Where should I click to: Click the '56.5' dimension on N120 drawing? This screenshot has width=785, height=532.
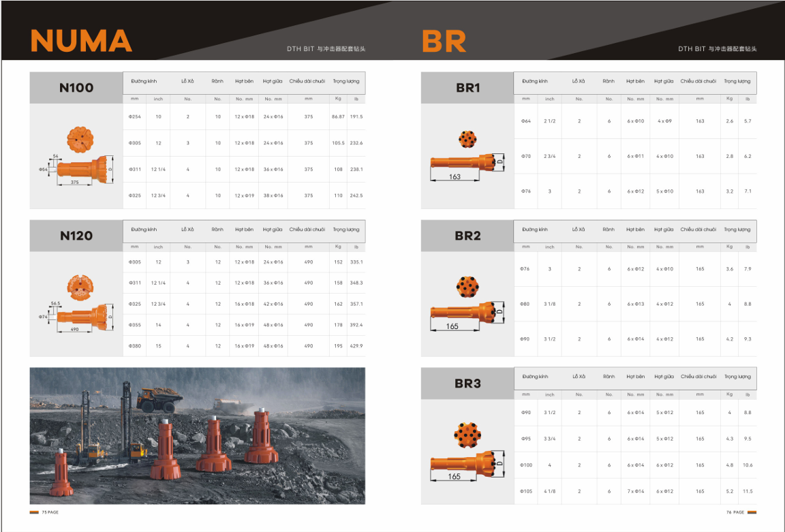click(56, 303)
